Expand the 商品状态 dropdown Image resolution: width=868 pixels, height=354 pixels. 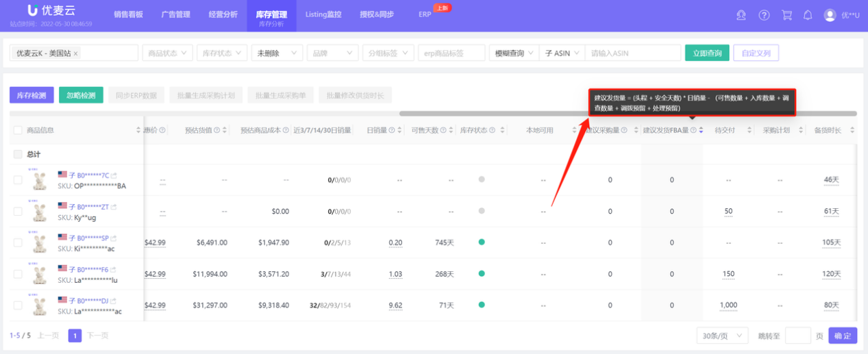(x=167, y=53)
